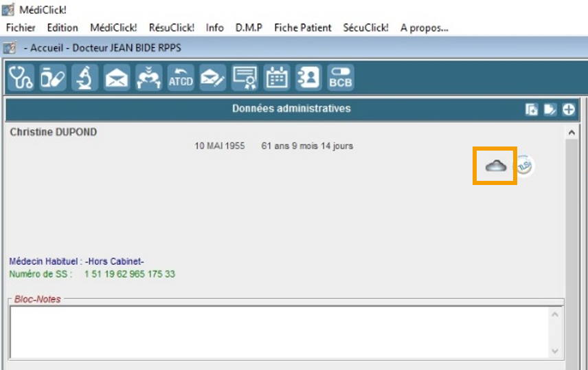Select the microscope lab results icon
This screenshot has height=370, width=588.
pyautogui.click(x=84, y=78)
